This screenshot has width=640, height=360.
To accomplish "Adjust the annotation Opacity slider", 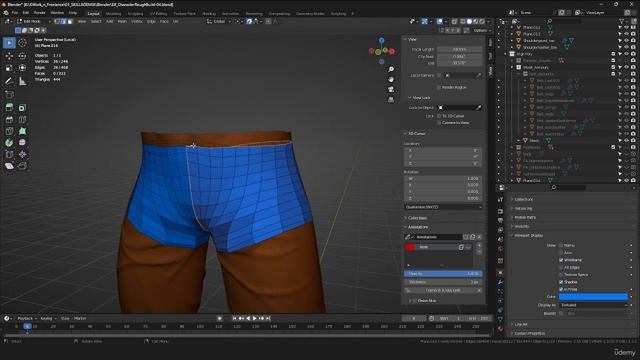I will [443, 273].
